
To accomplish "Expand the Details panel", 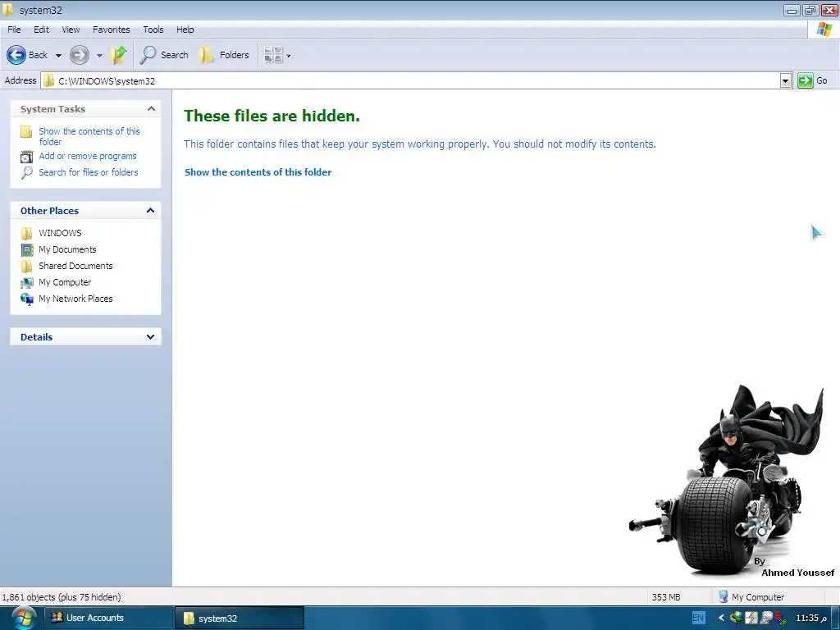I will 151,337.
